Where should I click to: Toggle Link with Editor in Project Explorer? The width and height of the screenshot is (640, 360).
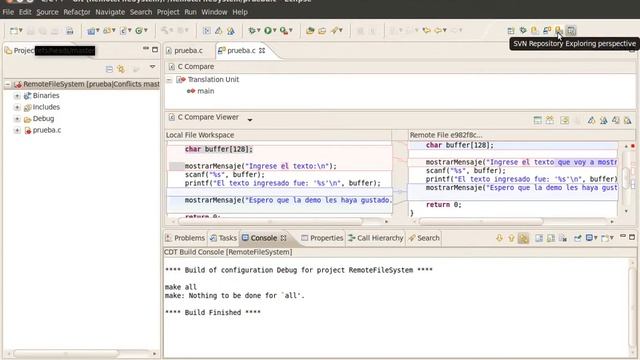click(x=121, y=69)
